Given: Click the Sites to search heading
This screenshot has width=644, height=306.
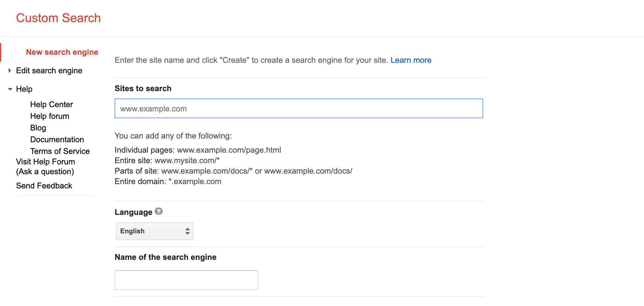Looking at the screenshot, I should coord(143,88).
